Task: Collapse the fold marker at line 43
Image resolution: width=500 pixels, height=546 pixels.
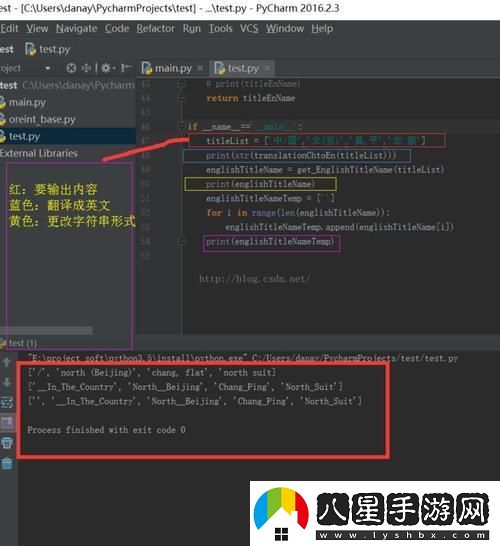Action: coord(181,84)
